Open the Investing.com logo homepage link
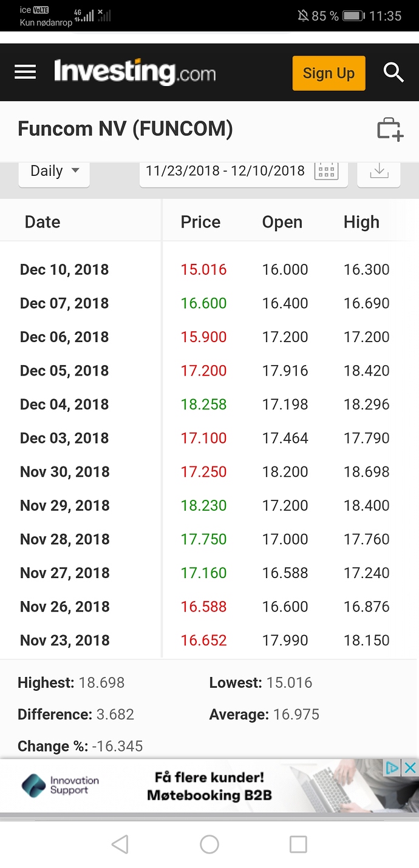The image size is (419, 868). [x=135, y=72]
